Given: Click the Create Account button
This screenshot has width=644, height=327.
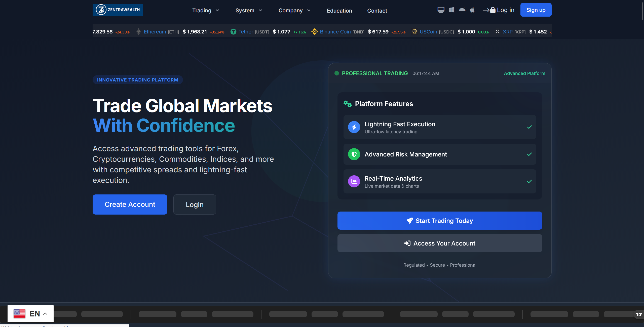Looking at the screenshot, I should pyautogui.click(x=130, y=205).
